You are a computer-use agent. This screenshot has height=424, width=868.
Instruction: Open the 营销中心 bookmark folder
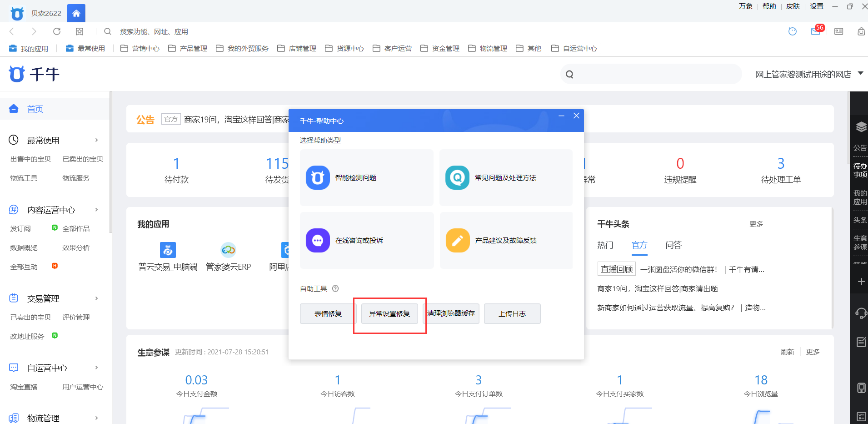[140, 48]
